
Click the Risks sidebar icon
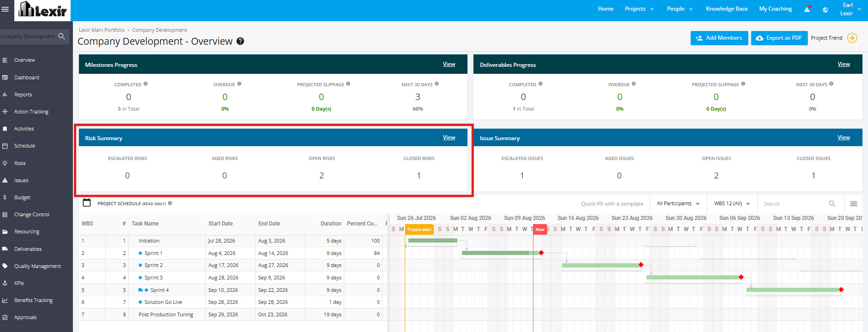tap(5, 163)
